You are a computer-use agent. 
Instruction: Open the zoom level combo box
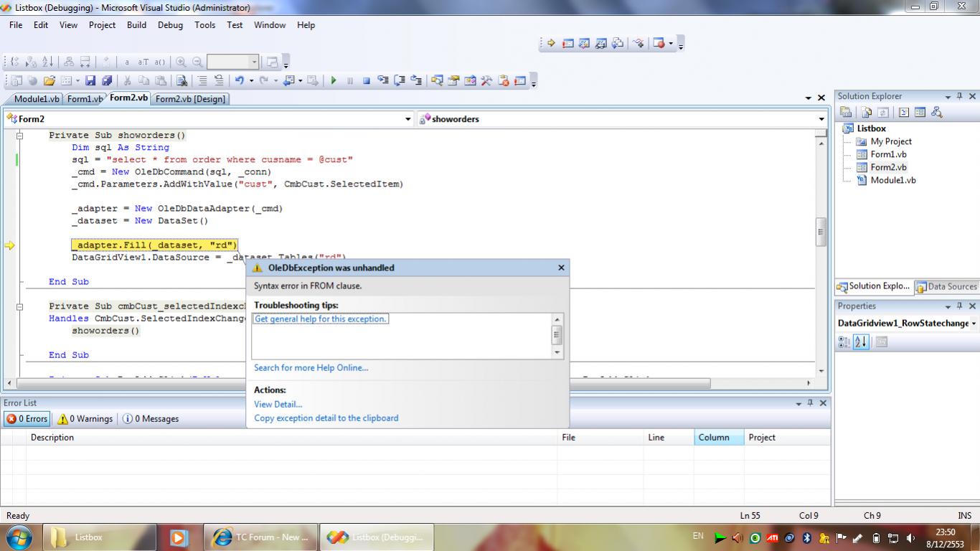tap(232, 62)
